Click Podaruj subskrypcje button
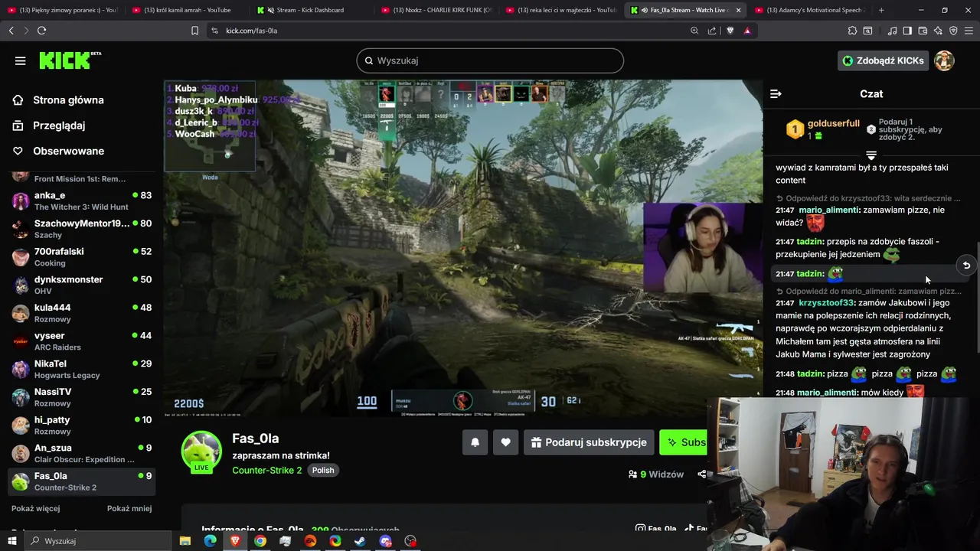Screen dimensions: 980x551 (589, 442)
